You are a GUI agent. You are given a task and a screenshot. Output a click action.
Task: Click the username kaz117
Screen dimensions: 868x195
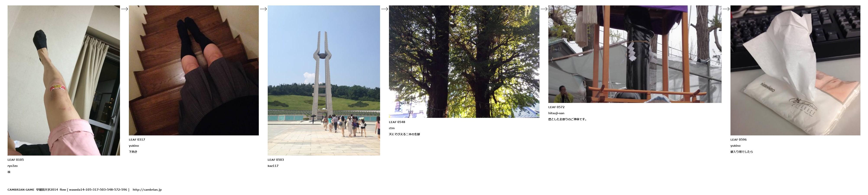(x=273, y=166)
